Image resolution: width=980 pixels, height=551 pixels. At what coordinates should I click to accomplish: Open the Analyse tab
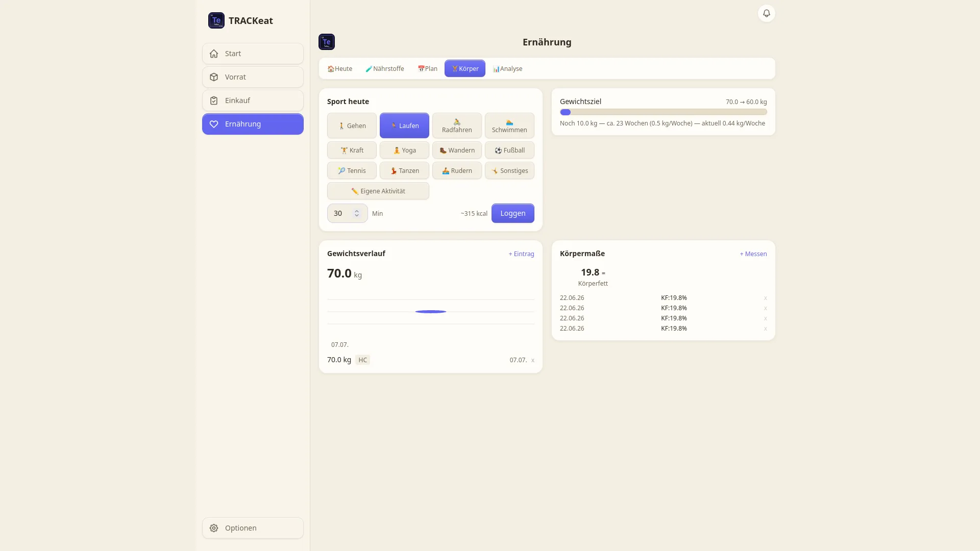pyautogui.click(x=507, y=68)
